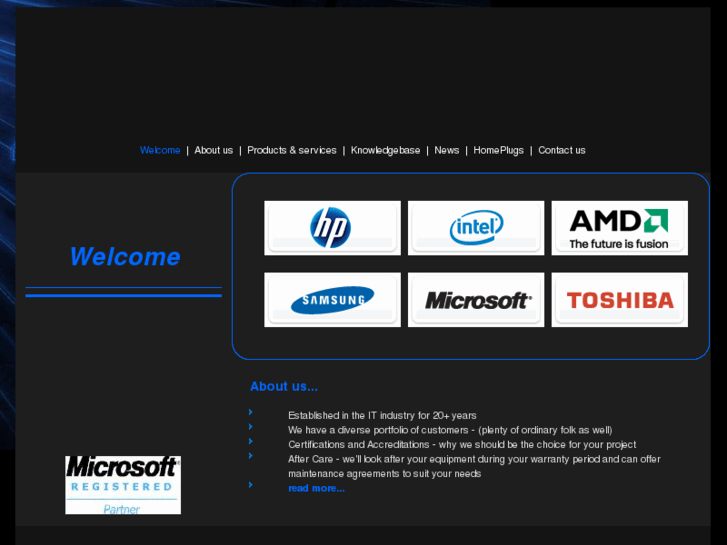Click the arrow bullet beside 'We have a diverse portfolio'

(250, 426)
